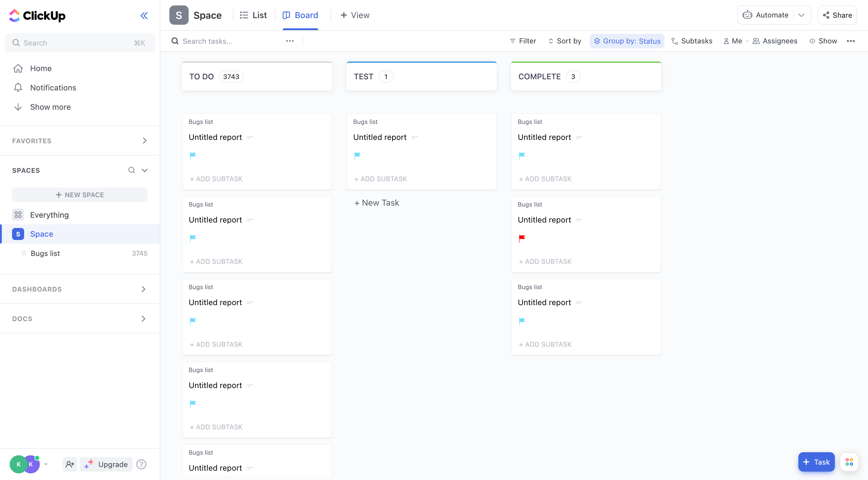This screenshot has width=868, height=480.
Task: Open the Show options menu
Action: coord(823,41)
